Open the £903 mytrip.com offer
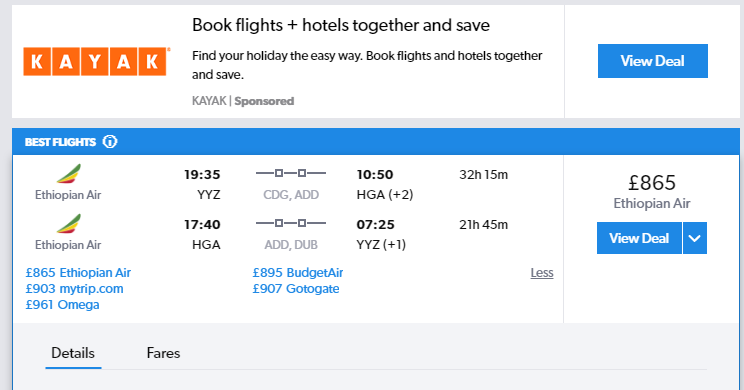Screen dimensions: 744x390 coord(74,289)
